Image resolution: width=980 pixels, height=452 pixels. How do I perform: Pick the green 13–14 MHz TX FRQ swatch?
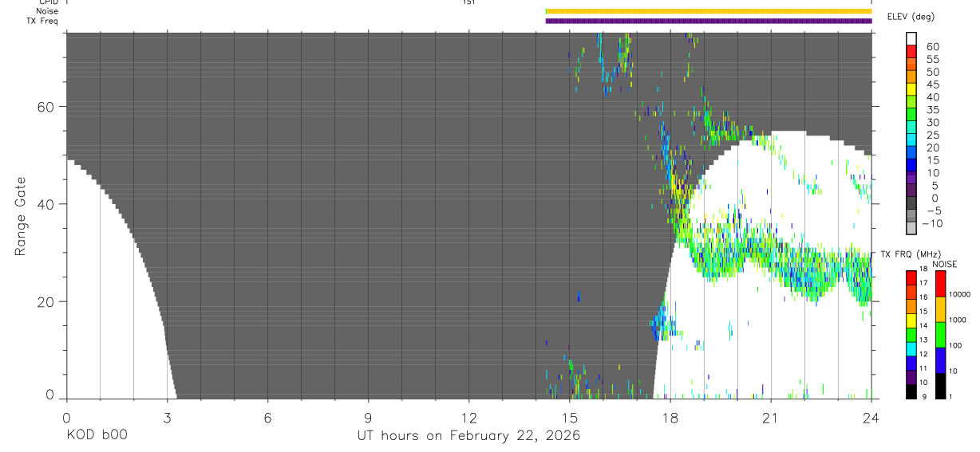pyautogui.click(x=911, y=335)
